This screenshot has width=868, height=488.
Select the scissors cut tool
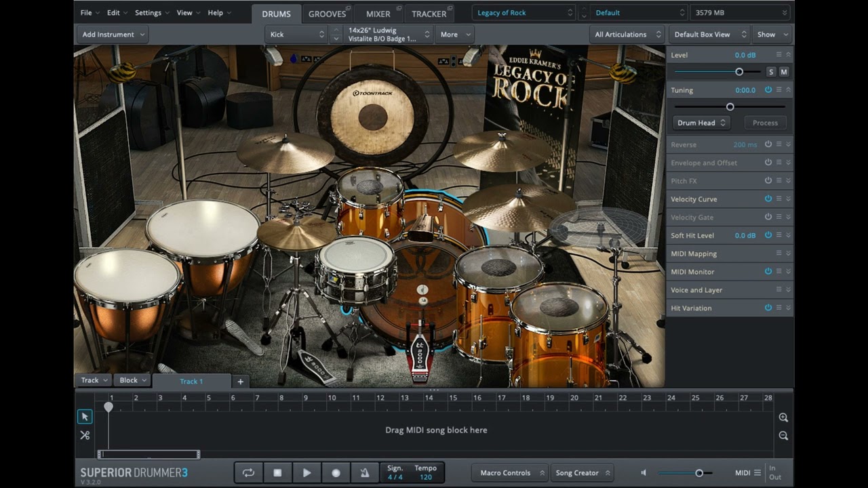pyautogui.click(x=85, y=435)
